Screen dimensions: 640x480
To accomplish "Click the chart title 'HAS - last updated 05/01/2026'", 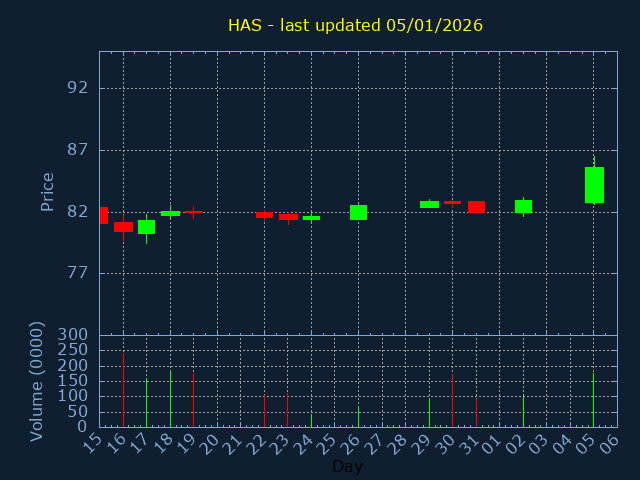I will [355, 25].
